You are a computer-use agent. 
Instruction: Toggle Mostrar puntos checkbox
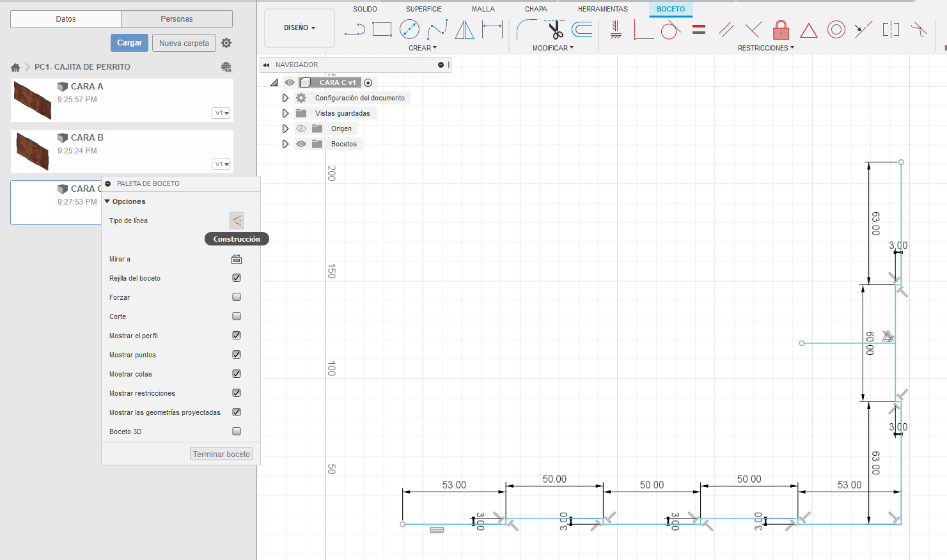(237, 355)
